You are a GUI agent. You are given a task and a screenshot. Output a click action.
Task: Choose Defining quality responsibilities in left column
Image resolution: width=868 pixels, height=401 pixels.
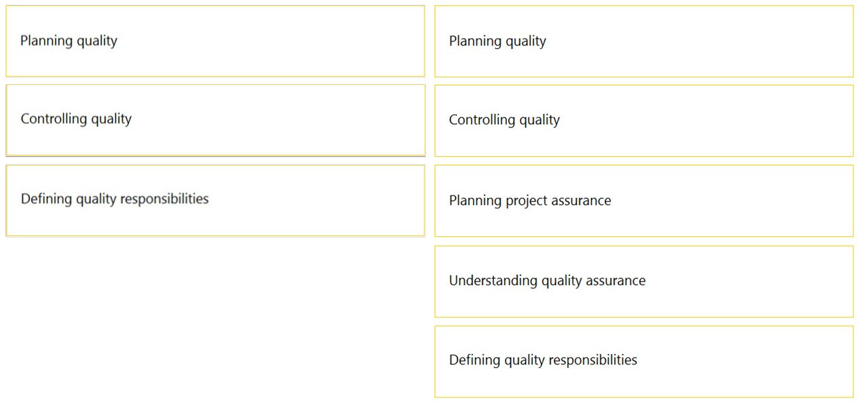tap(215, 200)
